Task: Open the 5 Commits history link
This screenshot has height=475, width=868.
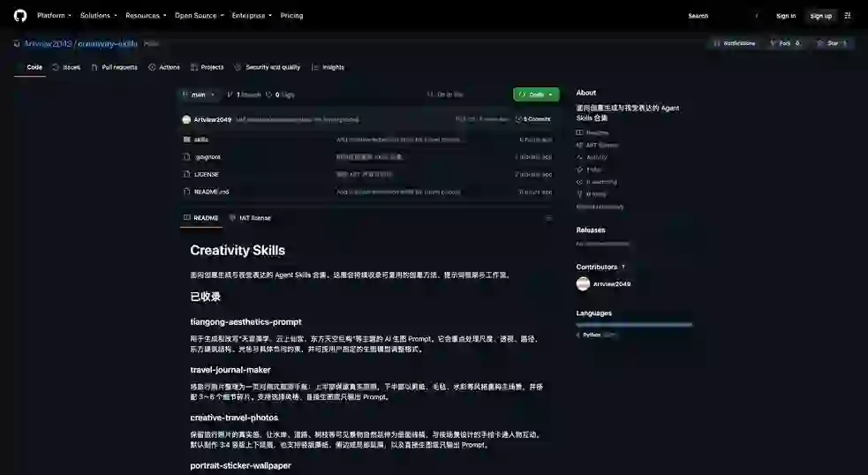Action: (532, 119)
